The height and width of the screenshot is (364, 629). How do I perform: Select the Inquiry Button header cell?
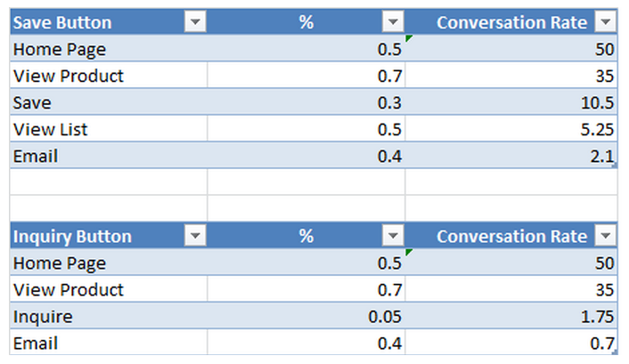tap(109, 235)
